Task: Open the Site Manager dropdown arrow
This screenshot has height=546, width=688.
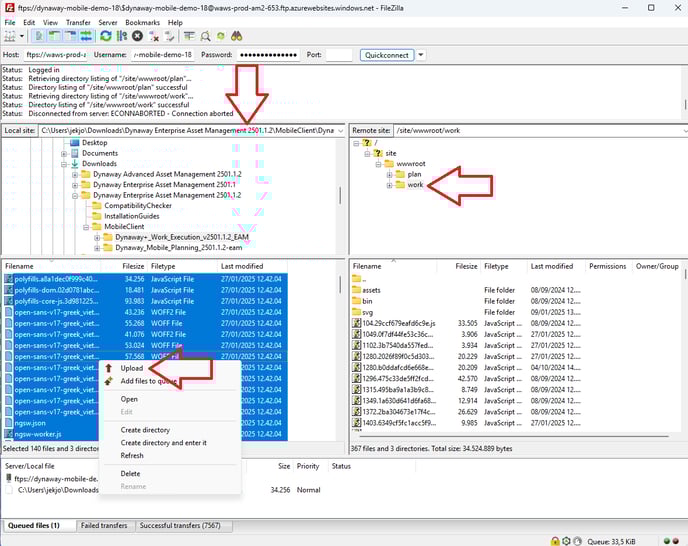Action: point(22,36)
